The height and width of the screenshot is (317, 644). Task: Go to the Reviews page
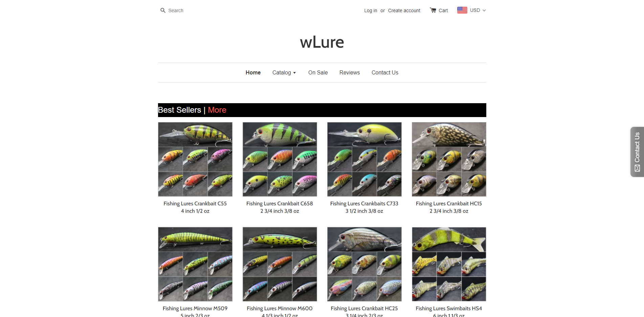(x=350, y=72)
